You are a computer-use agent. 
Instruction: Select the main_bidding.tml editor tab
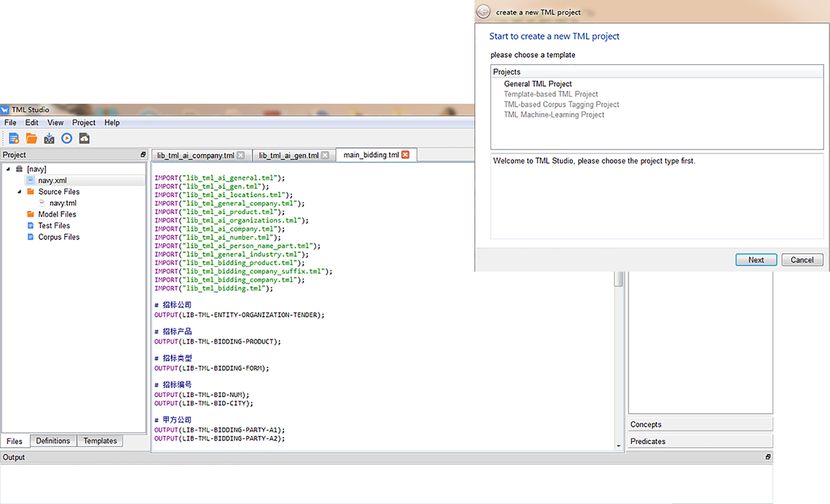coord(371,155)
